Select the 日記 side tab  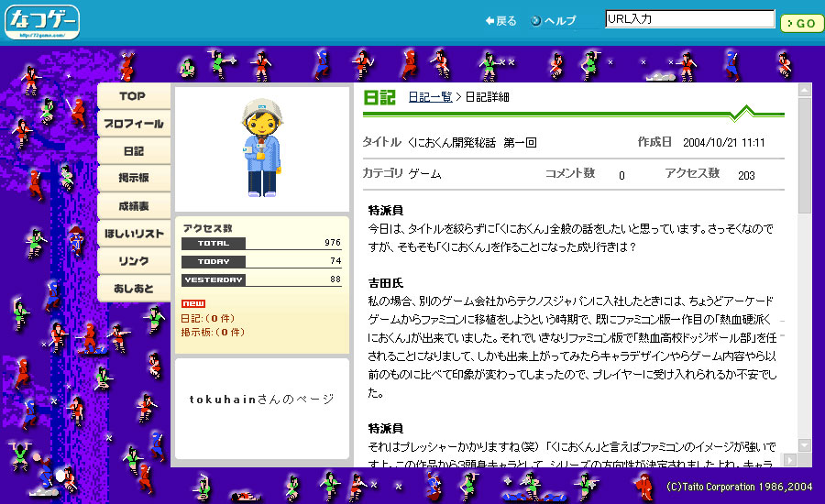pos(134,151)
